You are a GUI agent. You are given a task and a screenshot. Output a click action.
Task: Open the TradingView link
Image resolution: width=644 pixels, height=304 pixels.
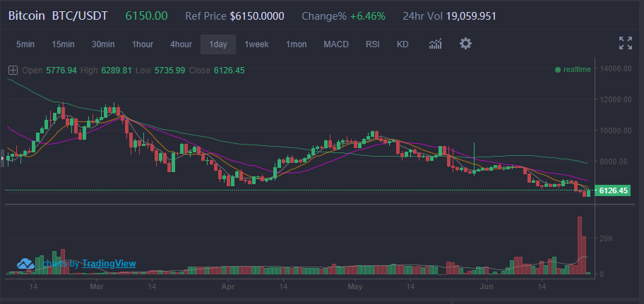coord(109,264)
